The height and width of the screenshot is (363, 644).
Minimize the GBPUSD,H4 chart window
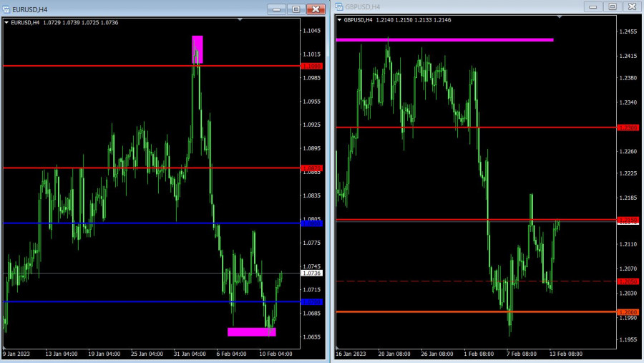coord(593,6)
